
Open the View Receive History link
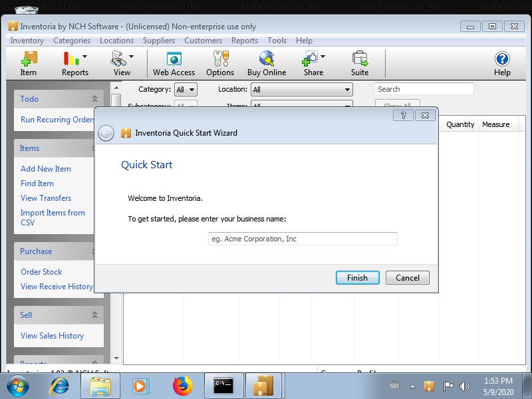[x=57, y=287]
